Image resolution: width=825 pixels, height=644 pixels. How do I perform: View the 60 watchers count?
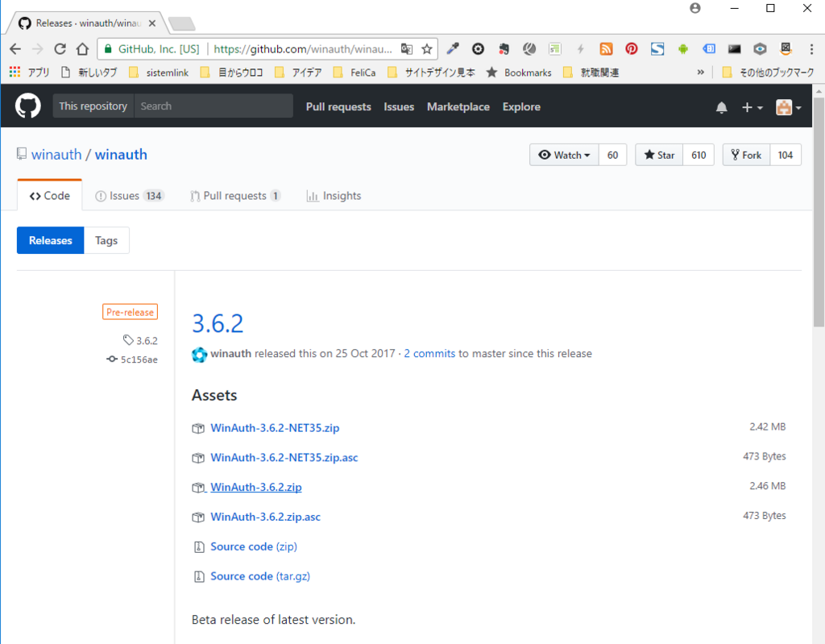click(x=612, y=155)
